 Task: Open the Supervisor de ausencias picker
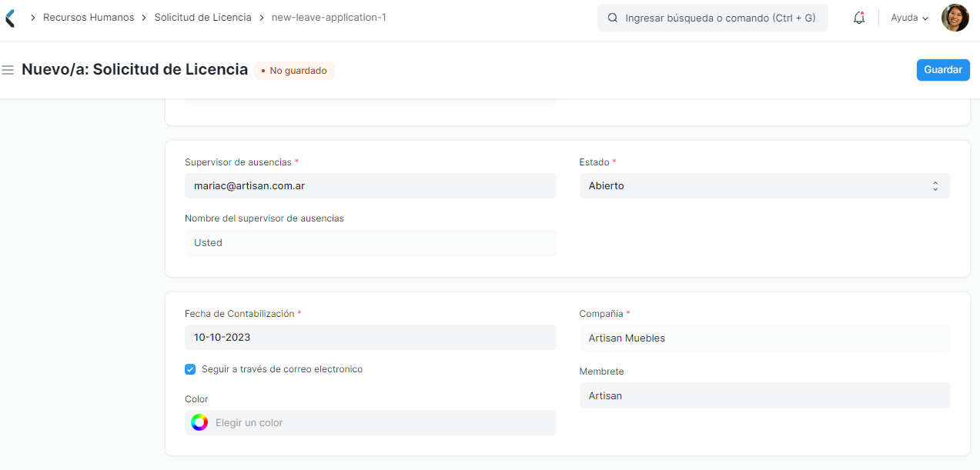(x=370, y=185)
